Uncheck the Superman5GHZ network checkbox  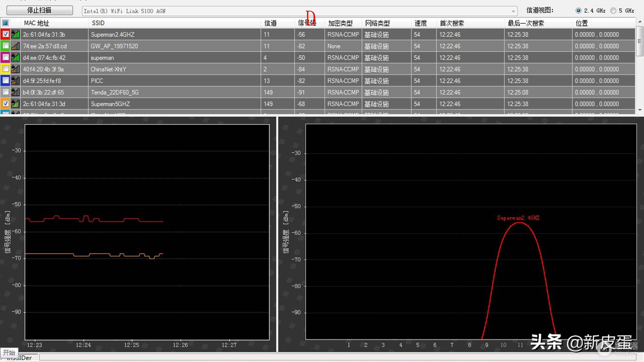[5, 104]
